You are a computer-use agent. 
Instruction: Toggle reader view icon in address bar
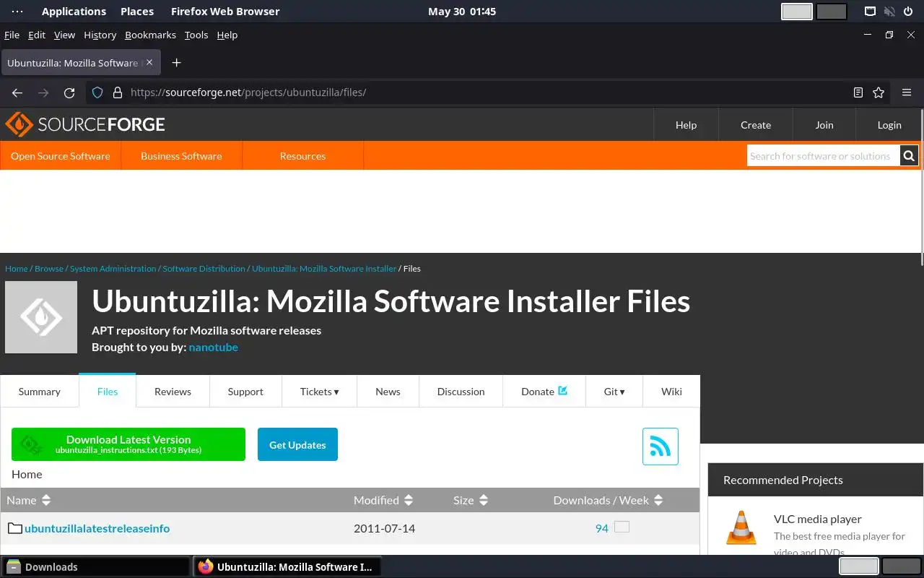click(858, 92)
